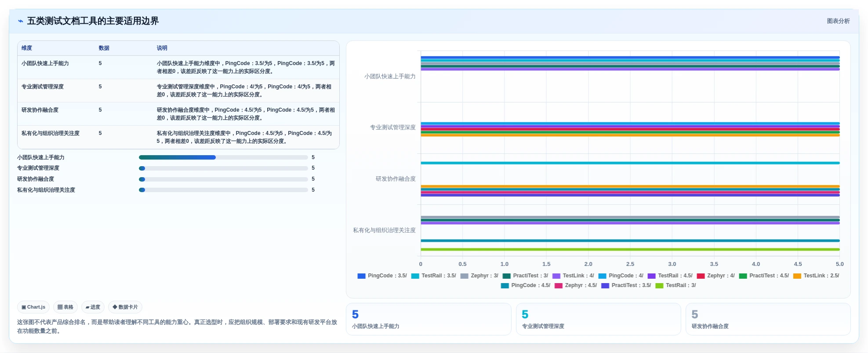Hide the Zephyr : 4/ dataset via legend
Screen dimensions: 868x353
715,276
